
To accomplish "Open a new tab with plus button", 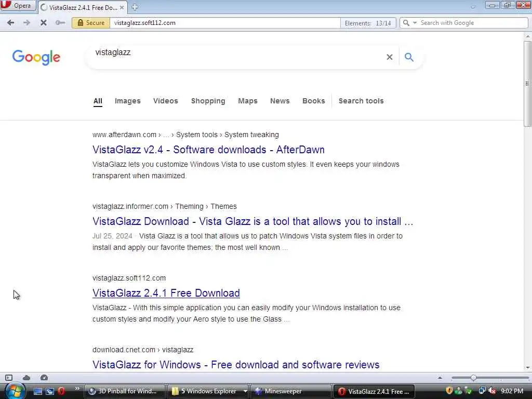I will [135, 7].
